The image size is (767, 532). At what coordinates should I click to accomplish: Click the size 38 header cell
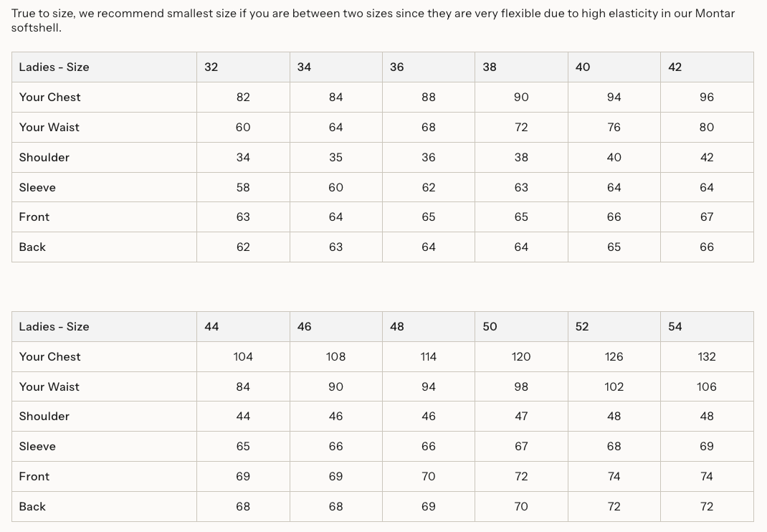[521, 67]
